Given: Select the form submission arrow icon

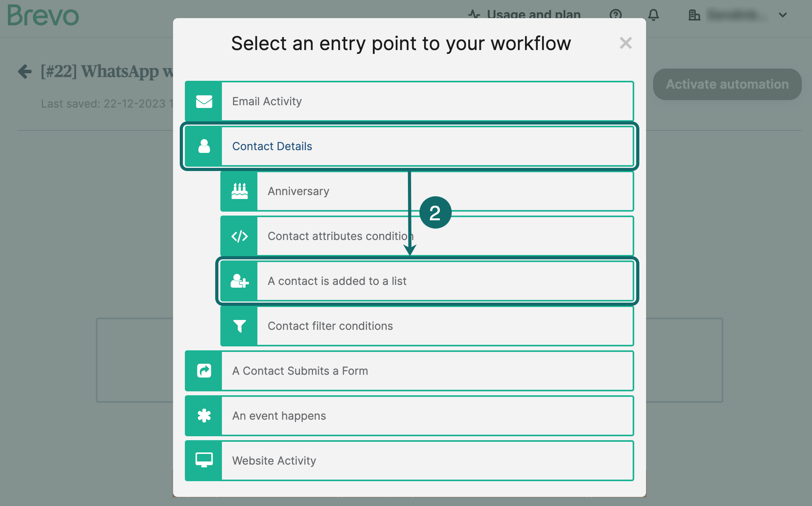Looking at the screenshot, I should click(x=203, y=371).
